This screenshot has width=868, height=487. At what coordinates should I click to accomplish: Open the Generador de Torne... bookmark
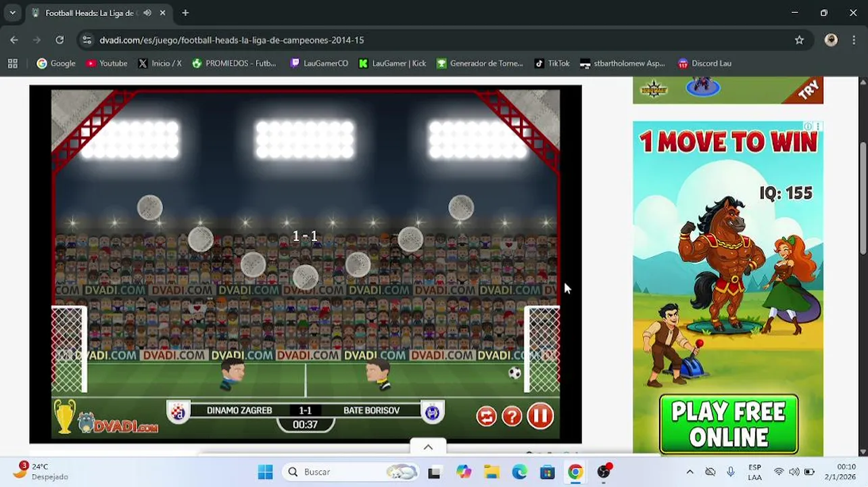pos(480,64)
